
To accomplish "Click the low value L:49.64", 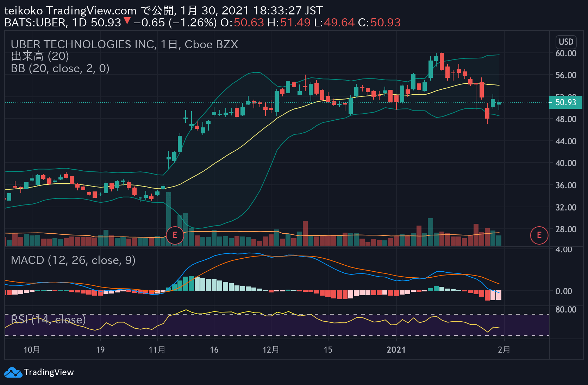I will (x=334, y=23).
